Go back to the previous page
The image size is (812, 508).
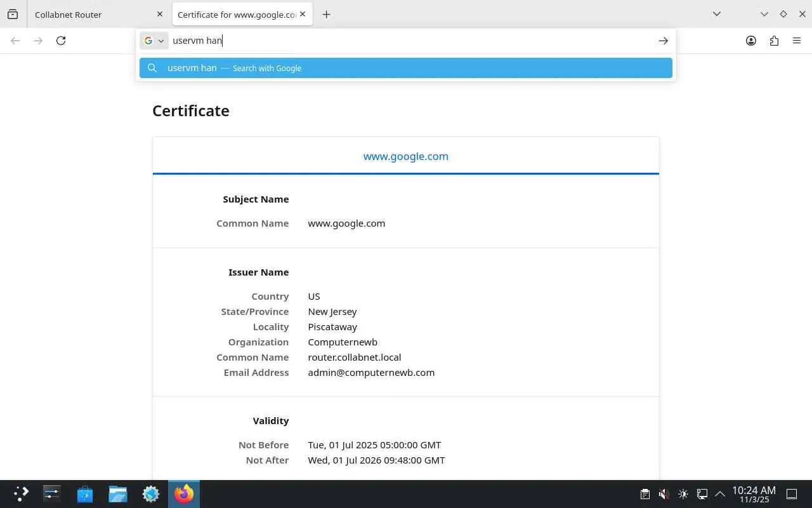click(x=15, y=41)
